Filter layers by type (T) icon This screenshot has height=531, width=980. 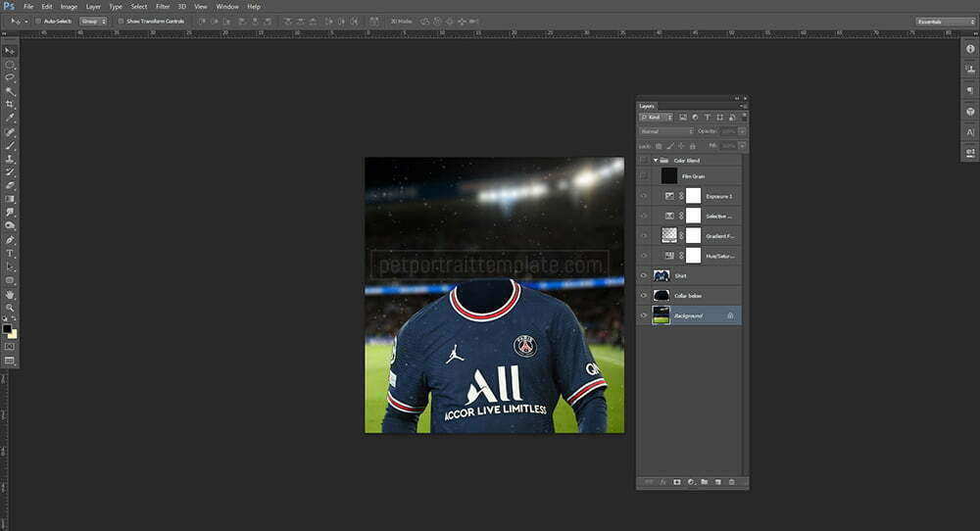(708, 118)
